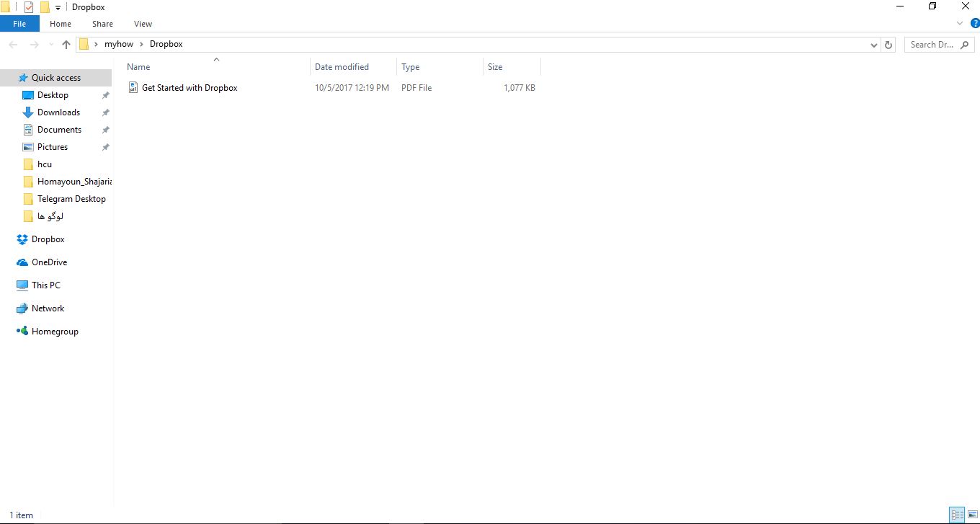Click the pin icon beside Pictures
This screenshot has width=980, height=524.
click(x=105, y=147)
